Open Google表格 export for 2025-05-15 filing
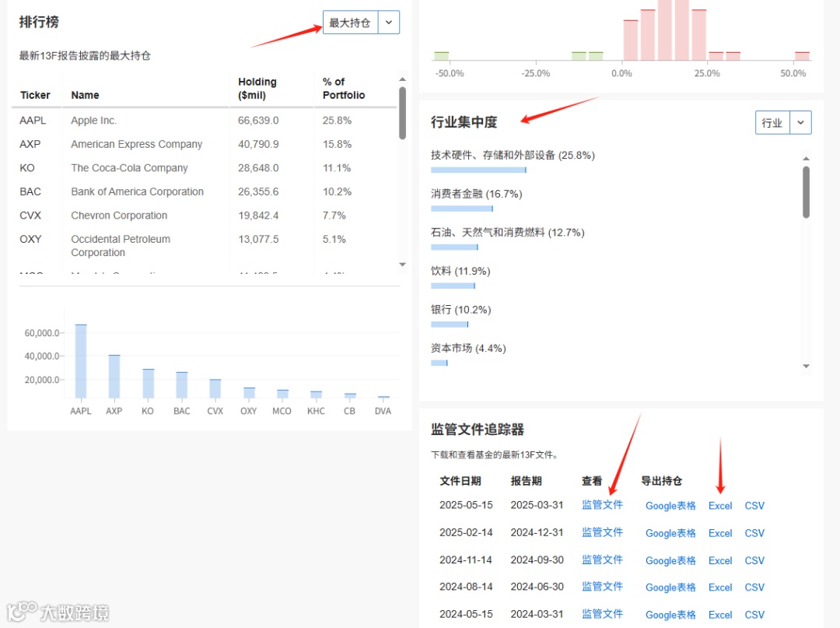The image size is (840, 628). [x=670, y=506]
